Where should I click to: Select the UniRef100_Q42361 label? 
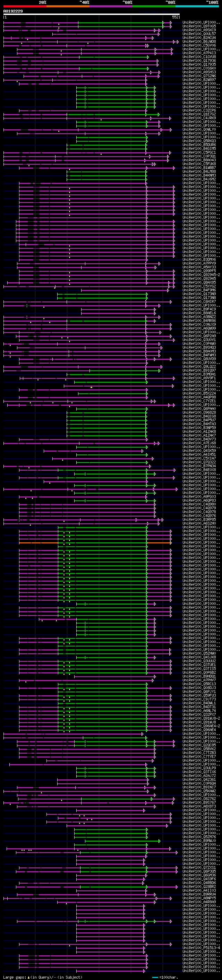click(199, 779)
